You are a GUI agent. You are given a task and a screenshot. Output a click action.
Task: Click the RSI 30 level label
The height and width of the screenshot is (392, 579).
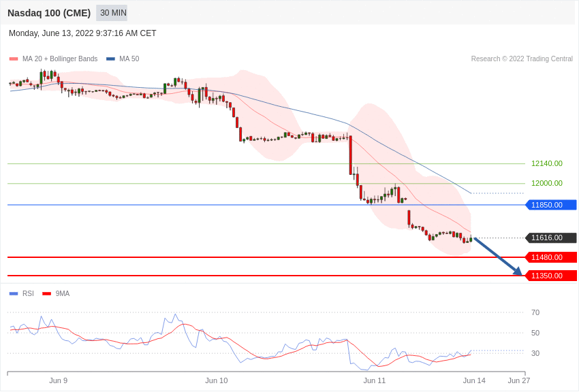tap(535, 353)
